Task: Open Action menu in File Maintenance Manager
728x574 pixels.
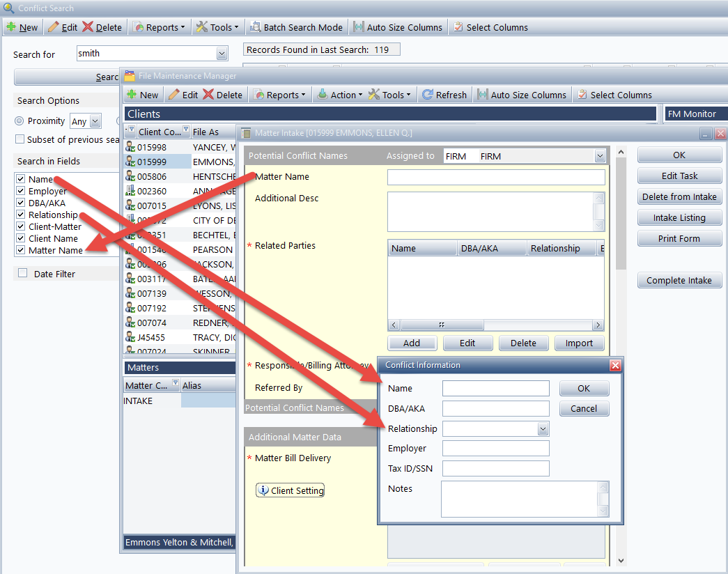Action: (340, 95)
